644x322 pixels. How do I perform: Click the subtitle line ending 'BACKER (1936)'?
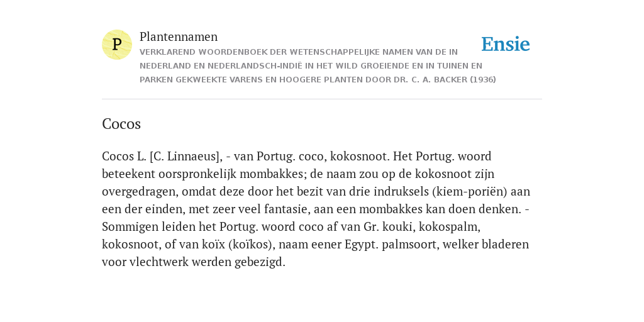pos(318,80)
